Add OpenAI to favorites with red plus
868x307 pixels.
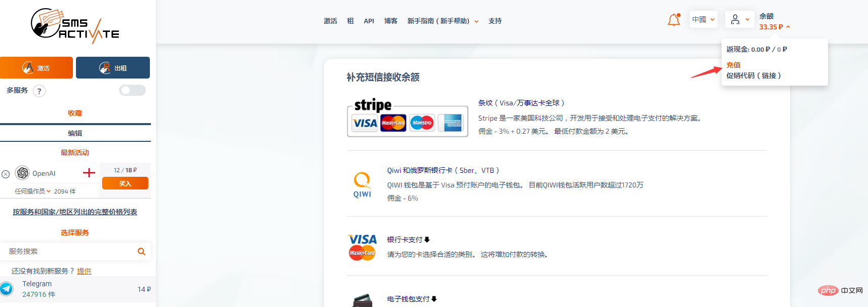click(x=89, y=173)
